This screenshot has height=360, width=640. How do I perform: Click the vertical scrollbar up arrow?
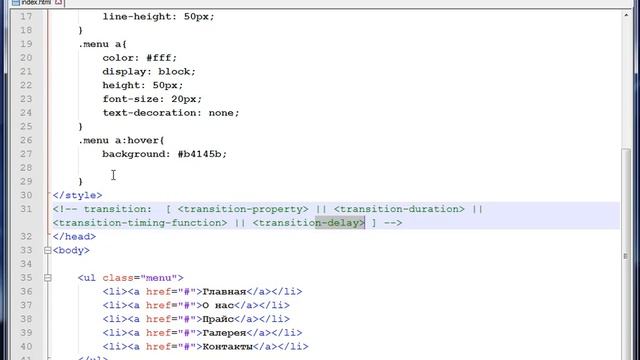pos(626,15)
